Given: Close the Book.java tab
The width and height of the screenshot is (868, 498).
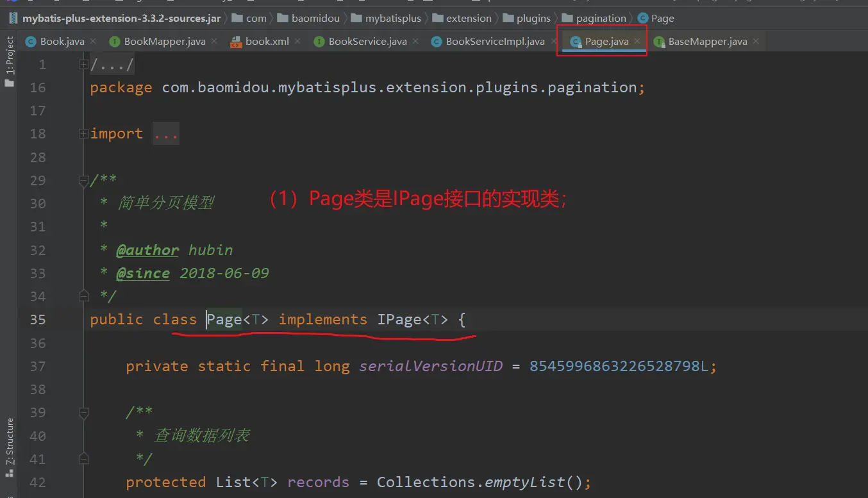Looking at the screenshot, I should tap(93, 42).
